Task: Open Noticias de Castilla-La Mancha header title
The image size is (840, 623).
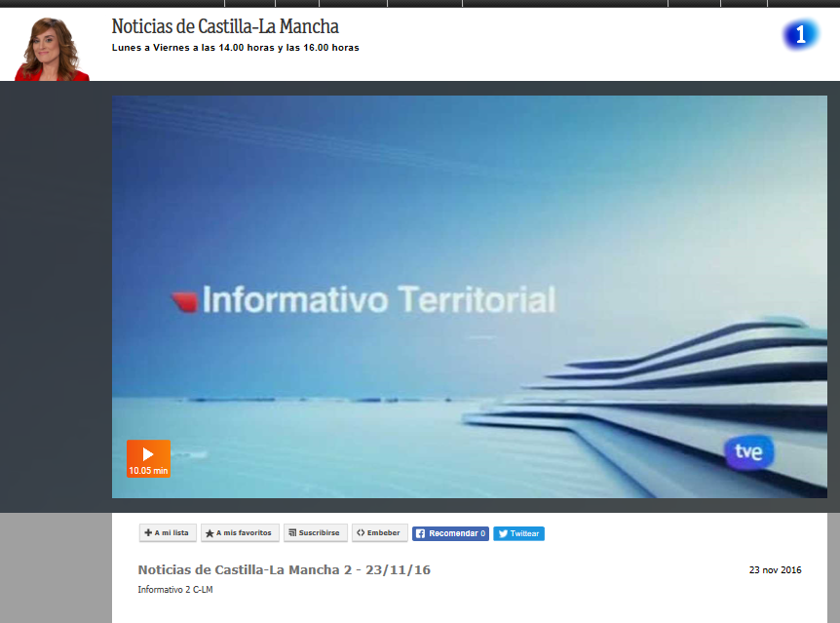Action: [225, 26]
